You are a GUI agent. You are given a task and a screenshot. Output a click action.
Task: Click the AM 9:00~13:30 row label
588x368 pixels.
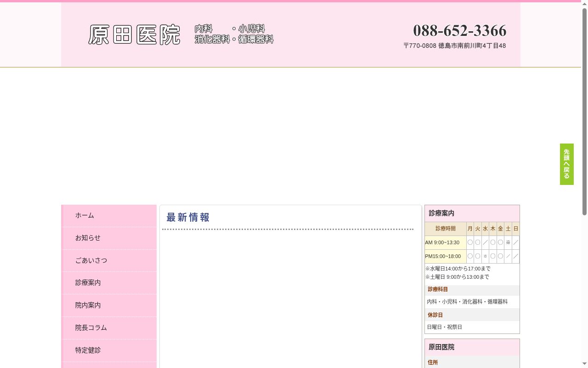pyautogui.click(x=446, y=242)
